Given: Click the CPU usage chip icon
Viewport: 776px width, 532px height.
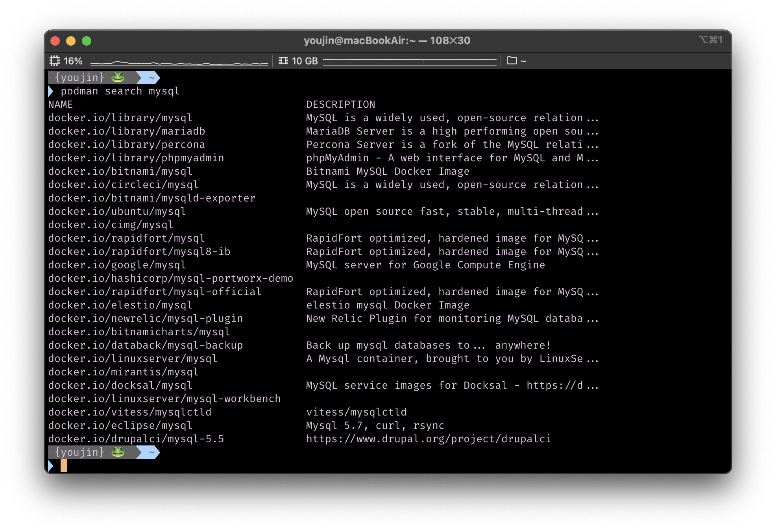Looking at the screenshot, I should (54, 61).
